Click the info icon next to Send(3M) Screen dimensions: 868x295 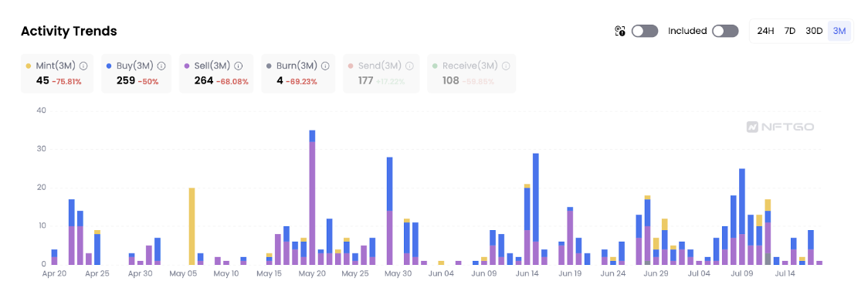coord(410,66)
